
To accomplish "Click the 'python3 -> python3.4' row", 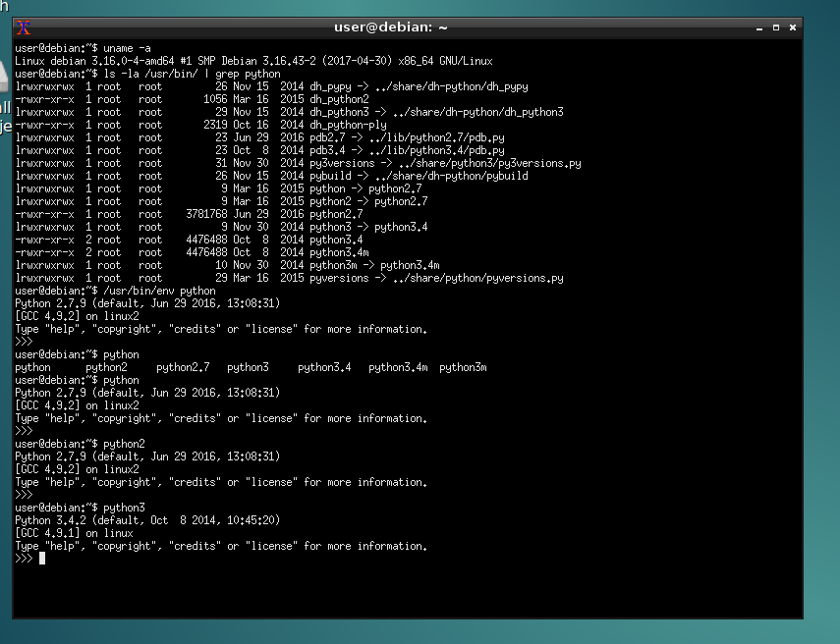I will point(221,227).
